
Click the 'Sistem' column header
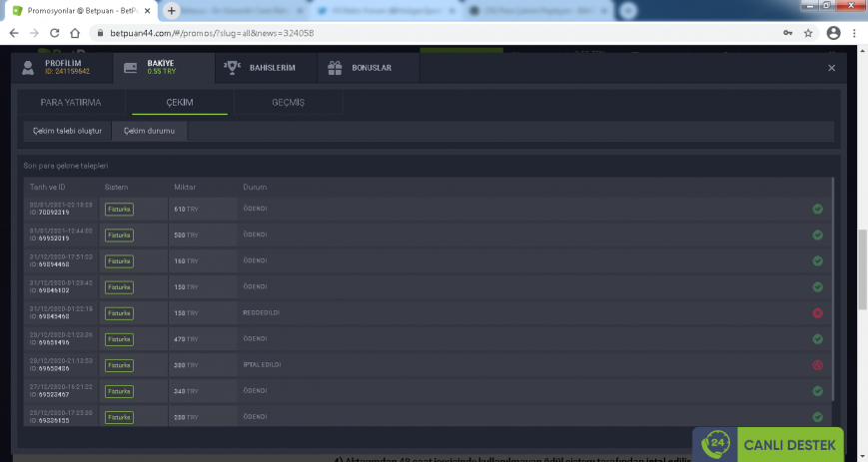coord(116,187)
